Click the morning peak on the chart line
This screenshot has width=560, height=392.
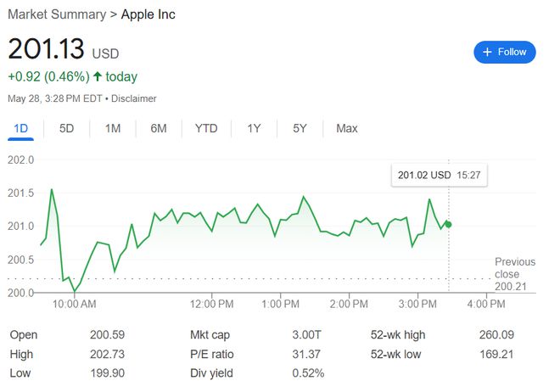pyautogui.click(x=52, y=189)
